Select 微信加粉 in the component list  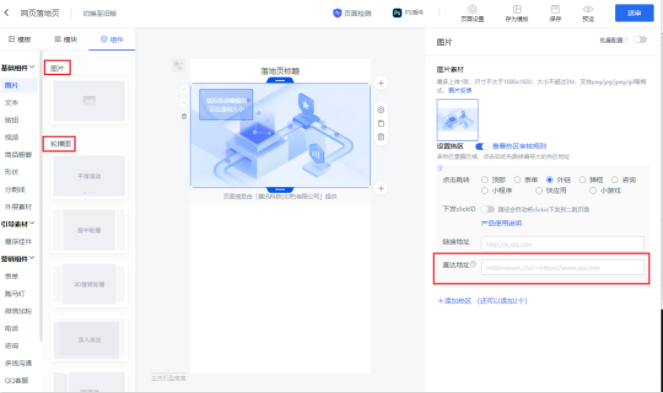[x=18, y=311]
